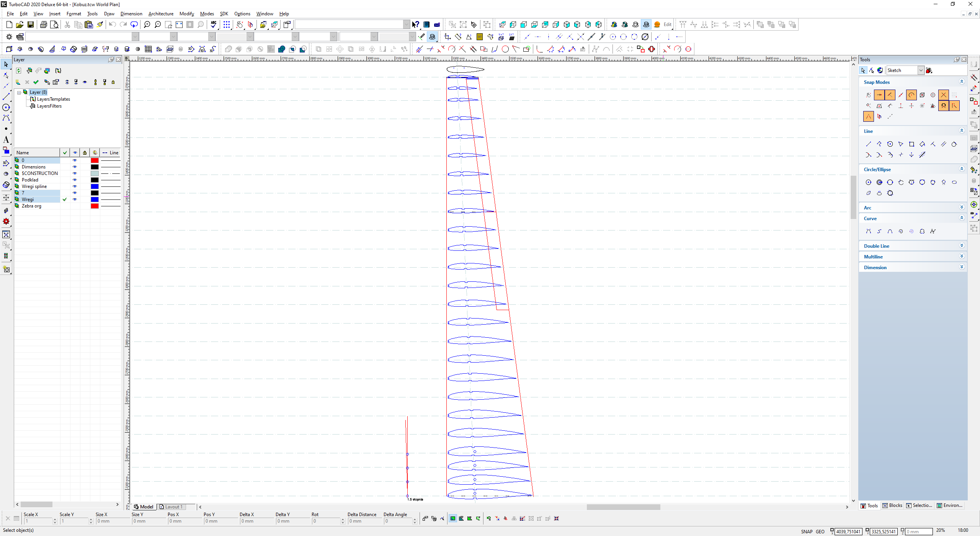Image resolution: width=980 pixels, height=536 pixels.
Task: Click the Zoom Out magnifier icon
Action: 158,25
